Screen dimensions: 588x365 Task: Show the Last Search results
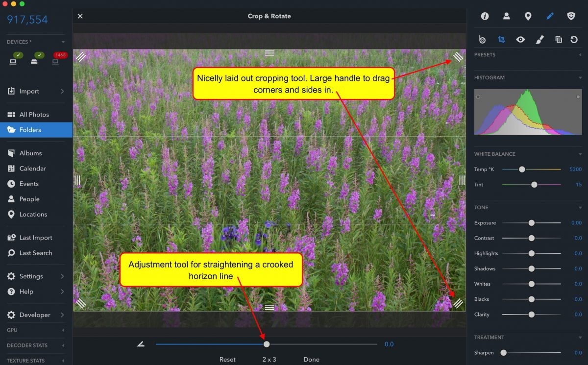click(36, 253)
